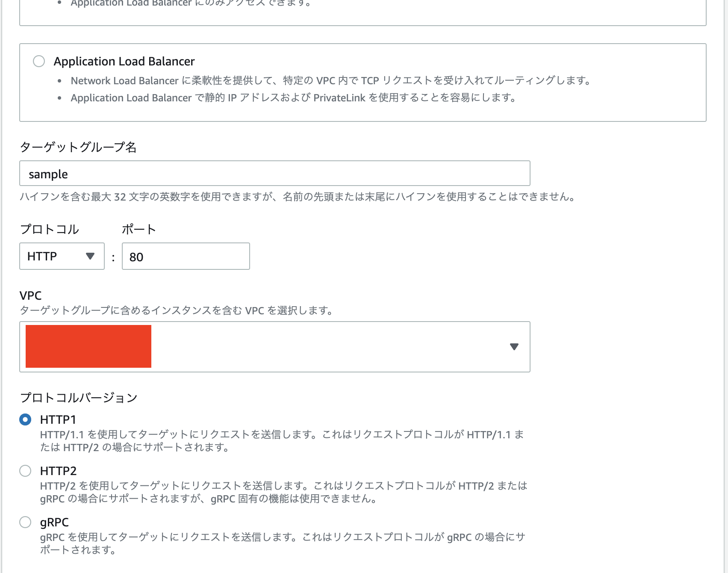Enable the gRPC protocol version option
Image resolution: width=728 pixels, height=573 pixels.
tap(26, 521)
